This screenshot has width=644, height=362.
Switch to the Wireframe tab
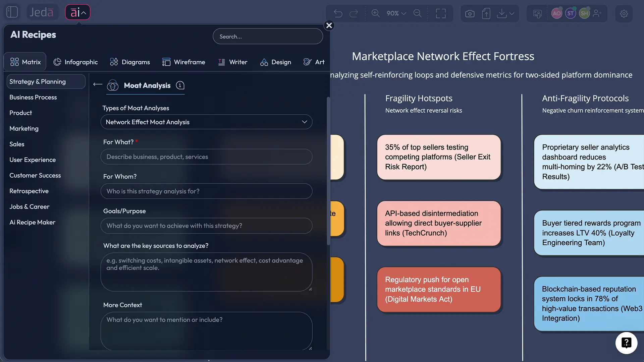[x=184, y=62]
